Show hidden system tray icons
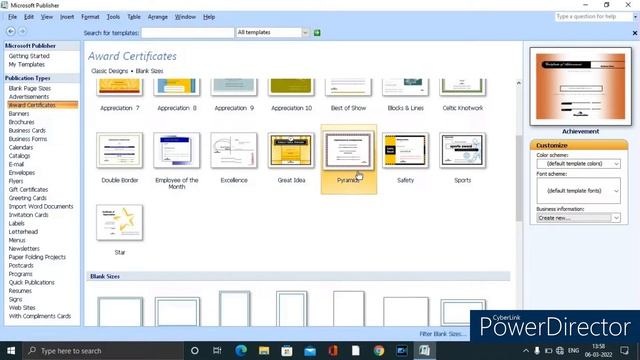Image resolution: width=640 pixels, height=360 pixels. point(525,351)
